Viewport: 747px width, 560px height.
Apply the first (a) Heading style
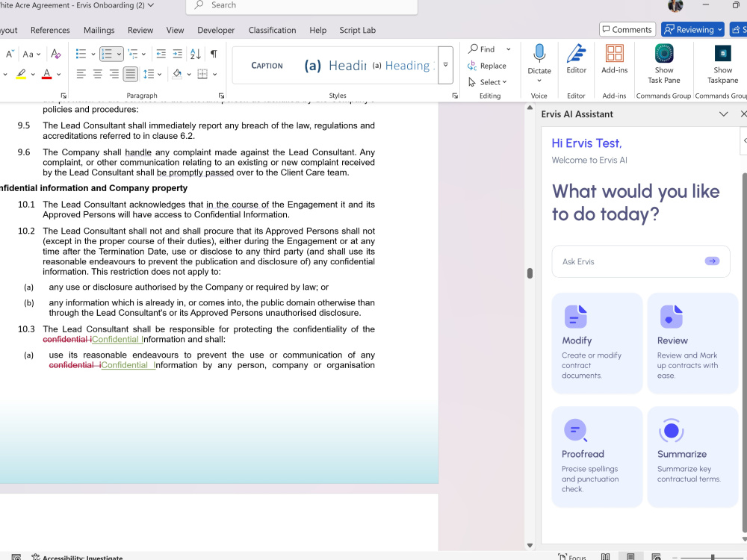point(335,66)
